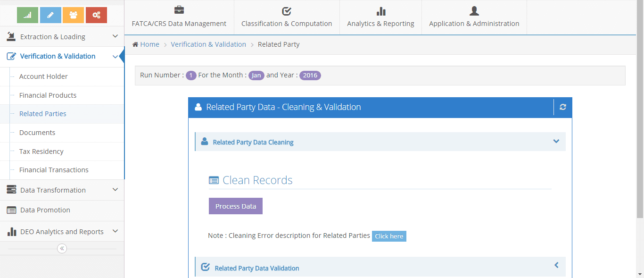Open Verification & Validation breadcrumb link
The width and height of the screenshot is (644, 278).
(x=208, y=44)
